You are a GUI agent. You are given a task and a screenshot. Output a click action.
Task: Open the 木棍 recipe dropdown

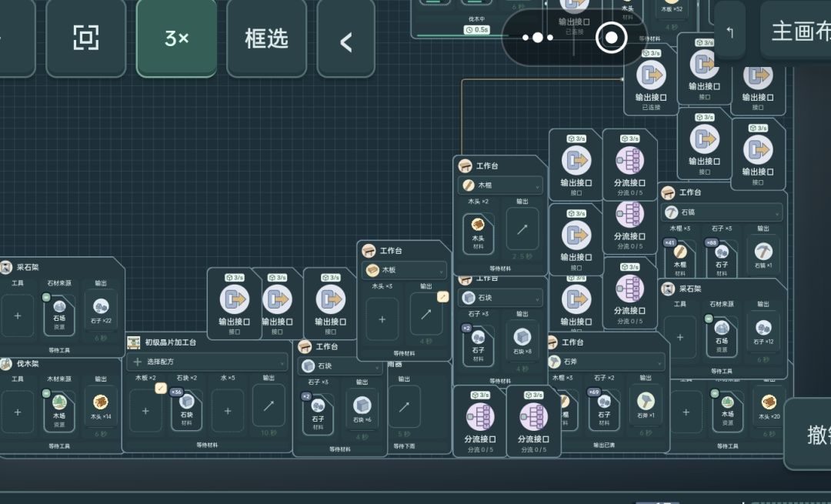(x=500, y=185)
